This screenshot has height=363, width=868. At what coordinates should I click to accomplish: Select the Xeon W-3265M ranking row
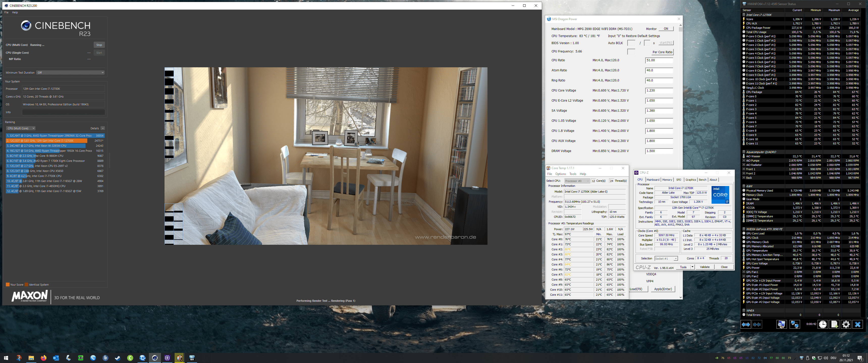(x=55, y=146)
